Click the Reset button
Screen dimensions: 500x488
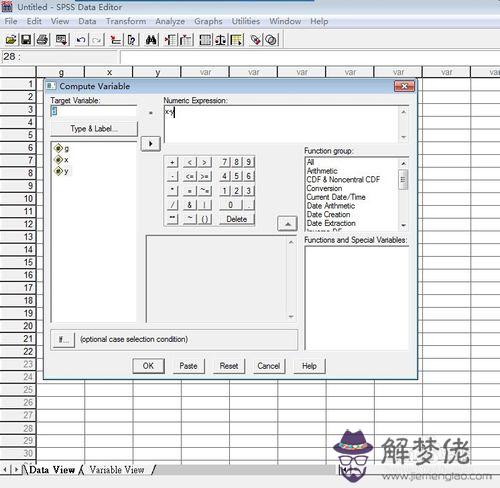click(x=229, y=366)
